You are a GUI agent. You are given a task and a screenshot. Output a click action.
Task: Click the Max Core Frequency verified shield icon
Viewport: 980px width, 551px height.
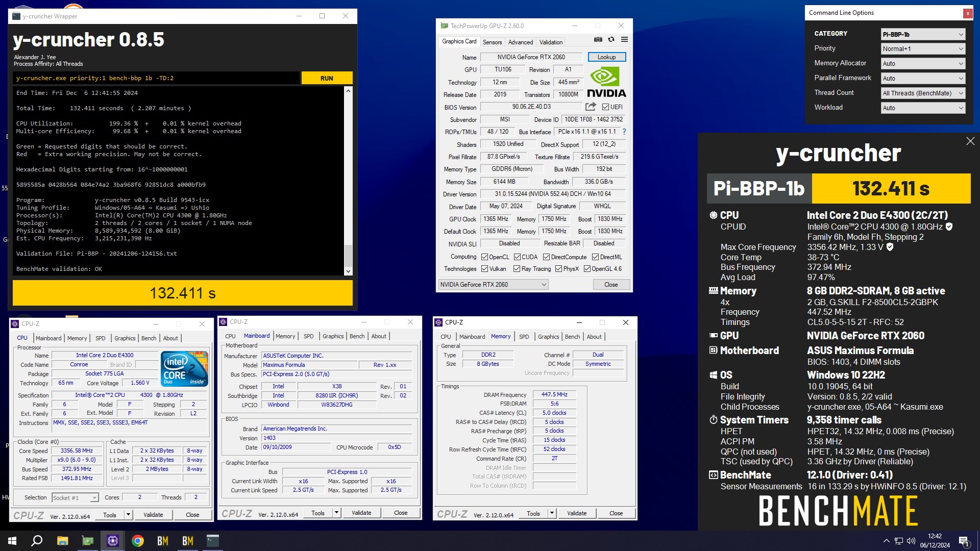point(890,247)
